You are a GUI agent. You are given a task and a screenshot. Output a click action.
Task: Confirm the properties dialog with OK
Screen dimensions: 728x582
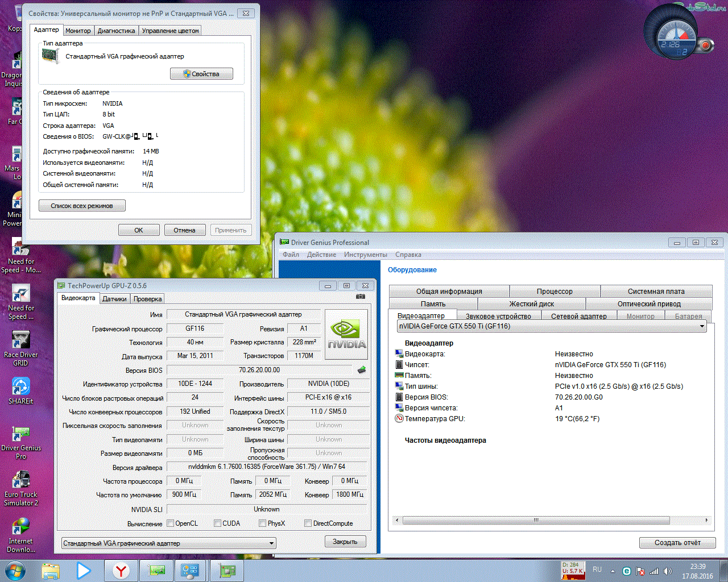click(139, 230)
